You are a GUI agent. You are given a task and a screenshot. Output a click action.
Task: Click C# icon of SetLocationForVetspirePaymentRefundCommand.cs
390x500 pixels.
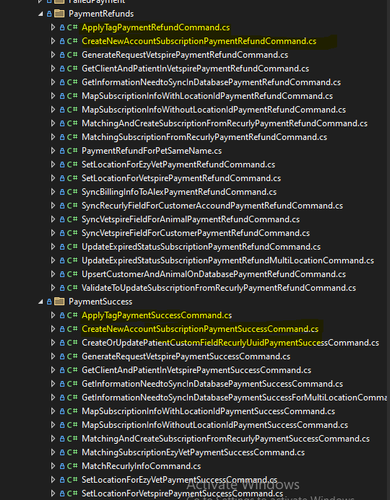tap(72, 178)
